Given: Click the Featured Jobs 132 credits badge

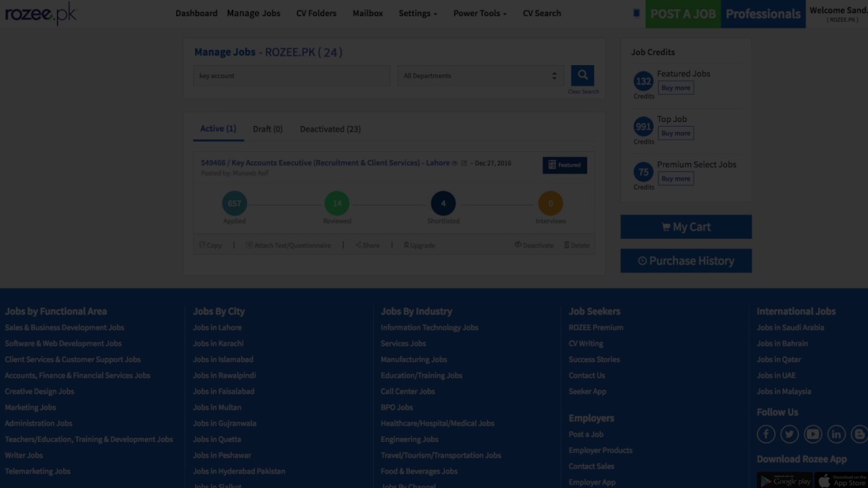Looking at the screenshot, I should (644, 81).
